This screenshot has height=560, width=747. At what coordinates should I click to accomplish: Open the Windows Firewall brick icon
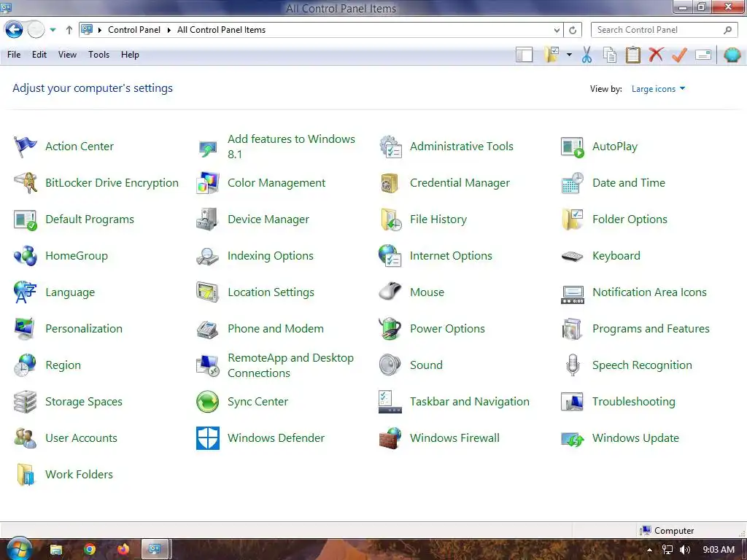390,438
